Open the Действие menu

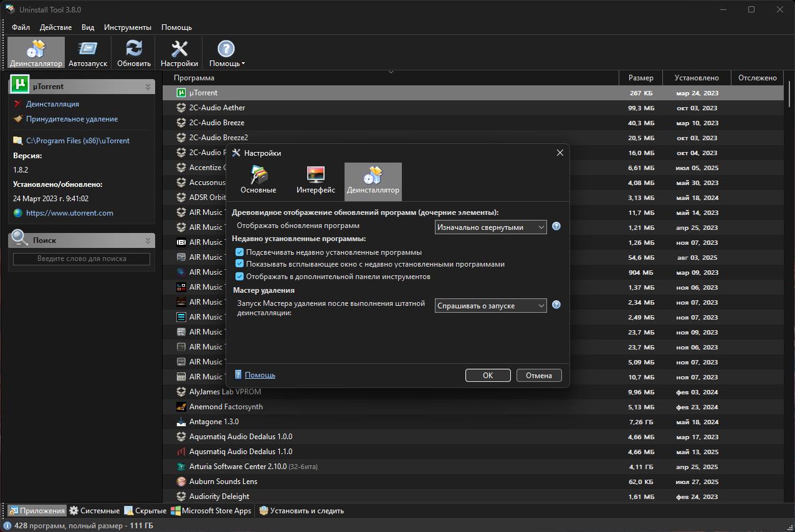click(55, 27)
